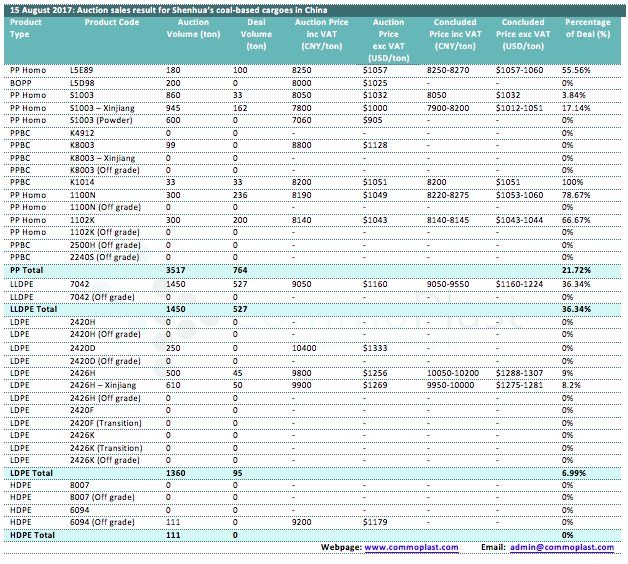This screenshot has height=564, width=628.
Task: Select the Product Type column header
Action: 25,28
